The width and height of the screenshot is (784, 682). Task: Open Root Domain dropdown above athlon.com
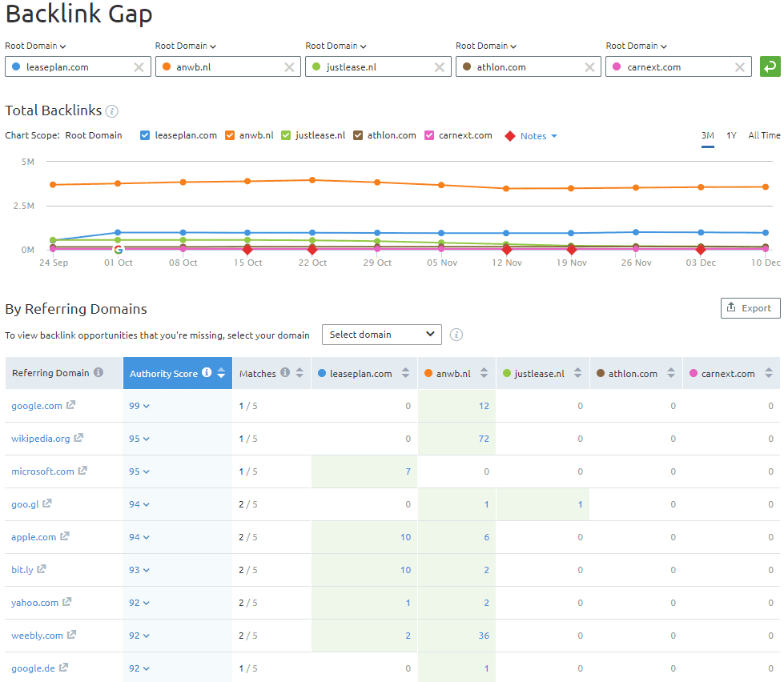click(x=486, y=46)
